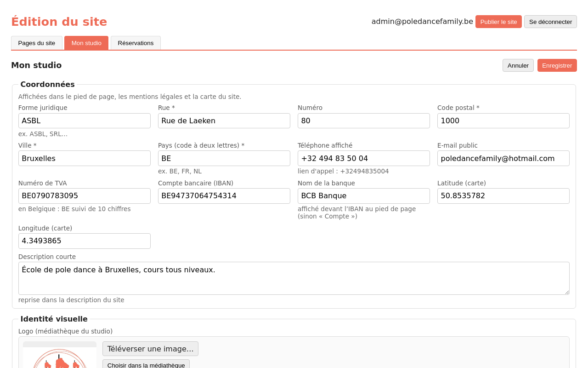Edit the Latitude (carte) field
The height and width of the screenshot is (368, 588).
pos(503,196)
